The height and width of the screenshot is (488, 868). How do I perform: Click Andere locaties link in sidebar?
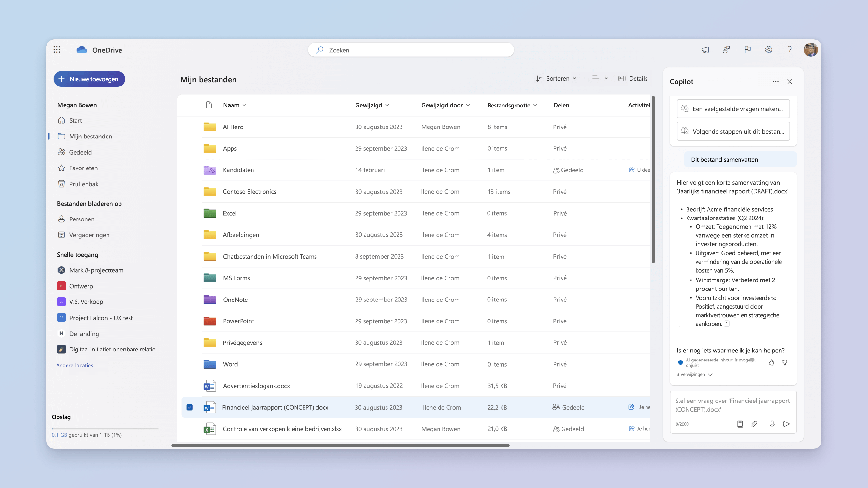pos(77,365)
